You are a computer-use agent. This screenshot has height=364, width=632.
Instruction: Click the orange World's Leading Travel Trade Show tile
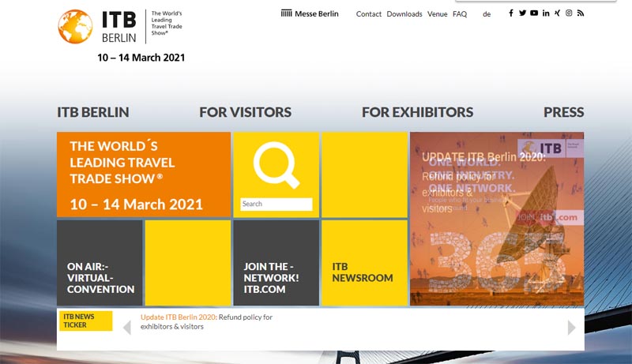coord(144,174)
